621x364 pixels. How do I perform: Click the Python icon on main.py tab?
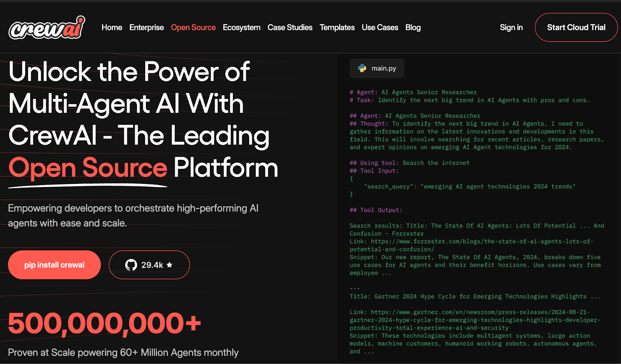pos(362,68)
